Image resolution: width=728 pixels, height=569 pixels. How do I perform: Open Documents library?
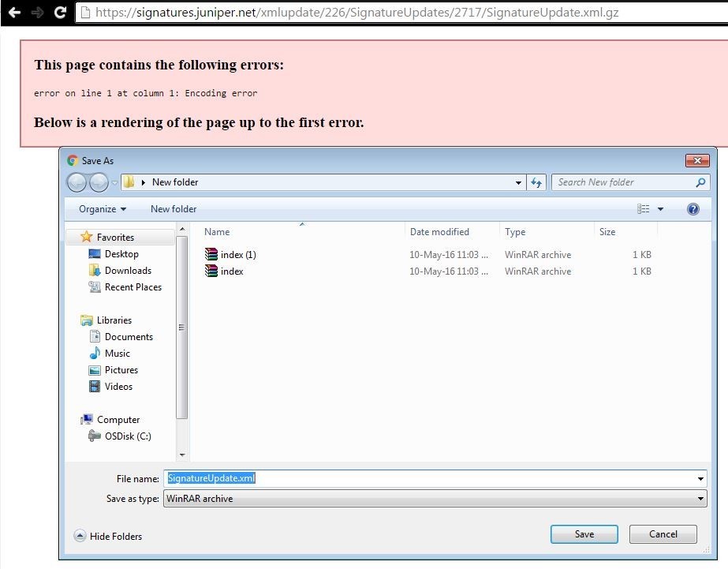[x=129, y=337]
